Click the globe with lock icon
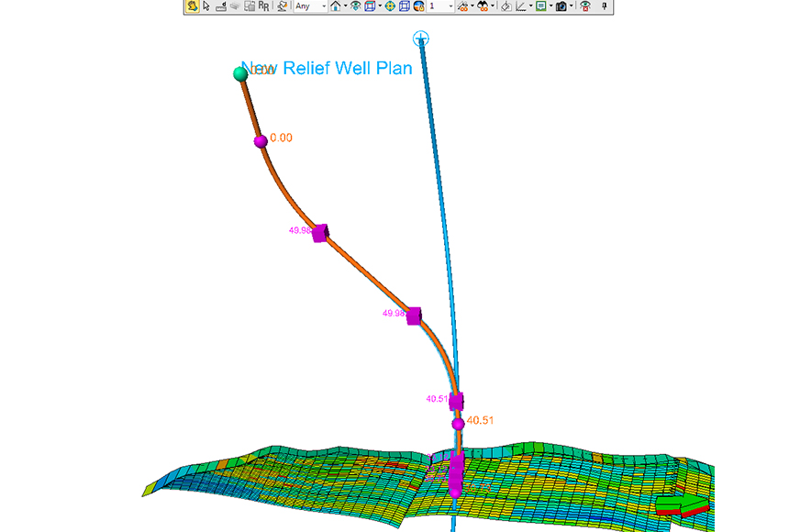The height and width of the screenshot is (532, 789). tap(418, 6)
